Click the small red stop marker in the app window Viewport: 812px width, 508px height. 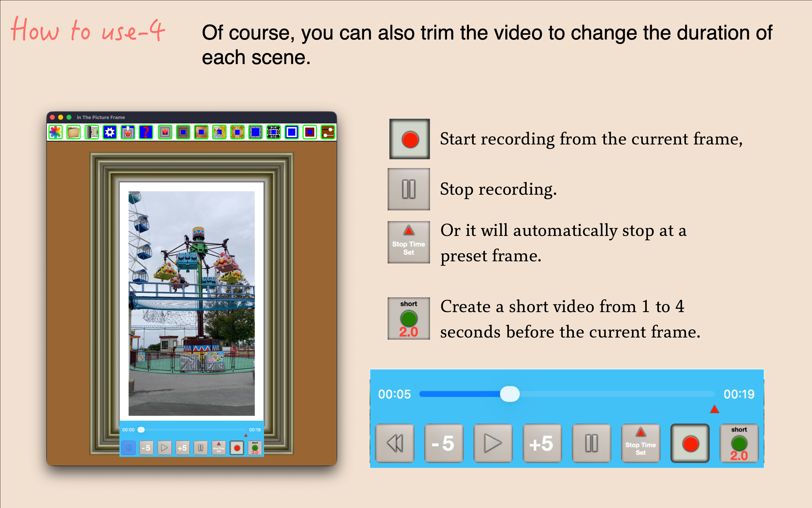[246, 435]
